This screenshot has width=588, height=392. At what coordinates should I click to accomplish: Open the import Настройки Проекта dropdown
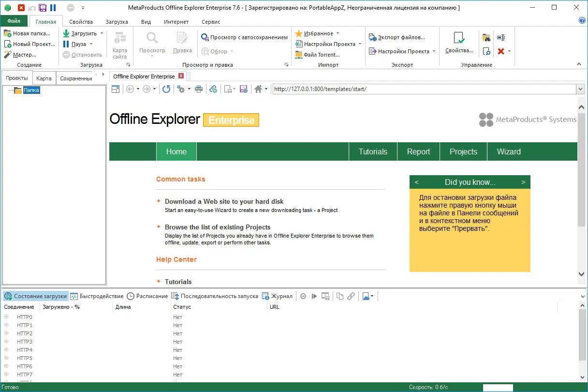click(360, 44)
